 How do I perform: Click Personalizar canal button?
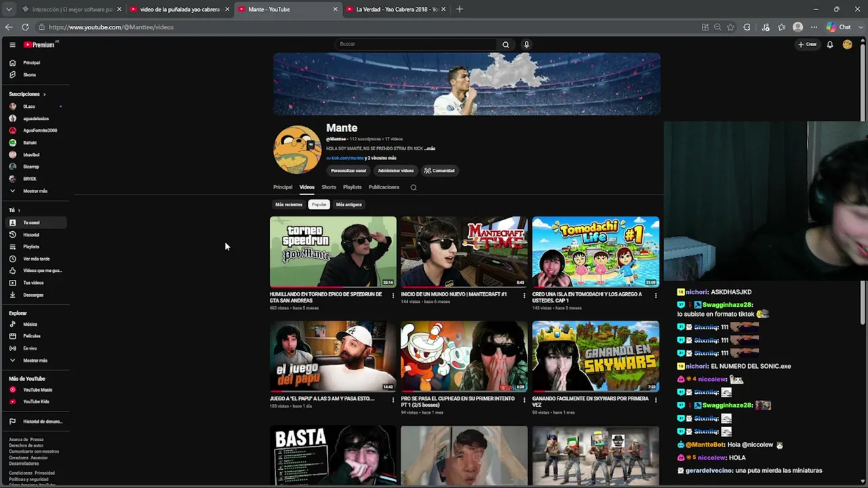(349, 171)
